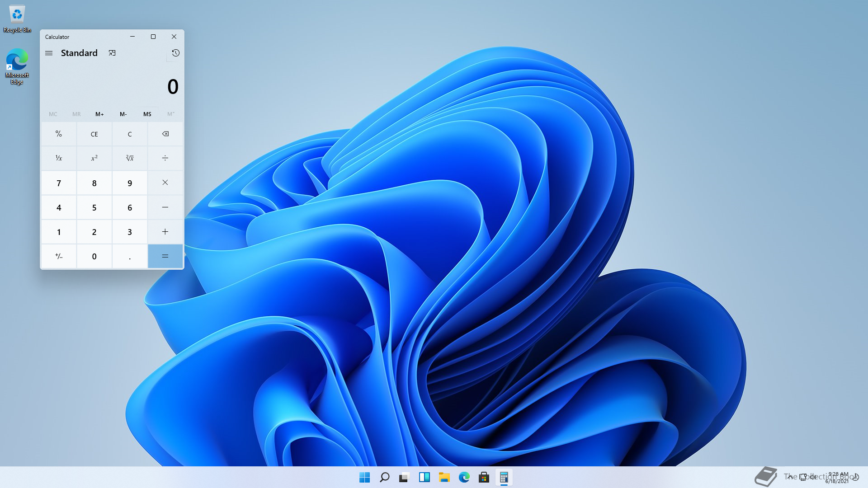The height and width of the screenshot is (488, 868).
Task: Open the calculation history panel
Action: pyautogui.click(x=175, y=53)
